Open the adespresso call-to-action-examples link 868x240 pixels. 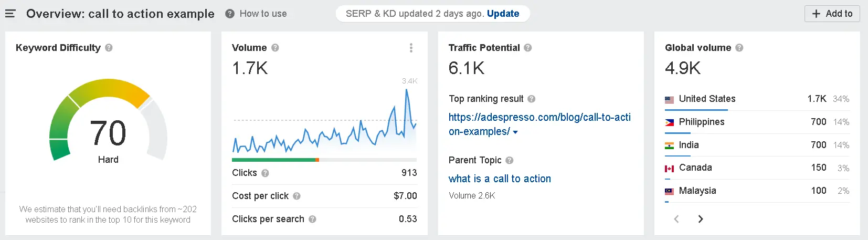pyautogui.click(x=539, y=124)
